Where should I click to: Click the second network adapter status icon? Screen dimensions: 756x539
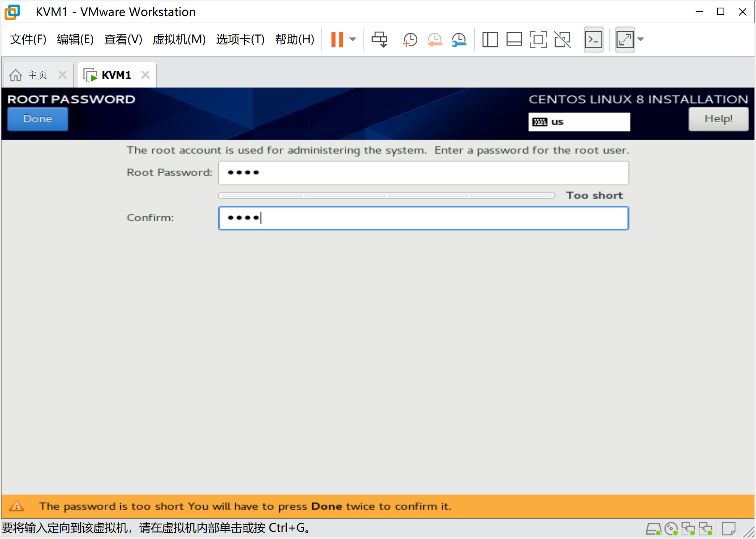(705, 529)
